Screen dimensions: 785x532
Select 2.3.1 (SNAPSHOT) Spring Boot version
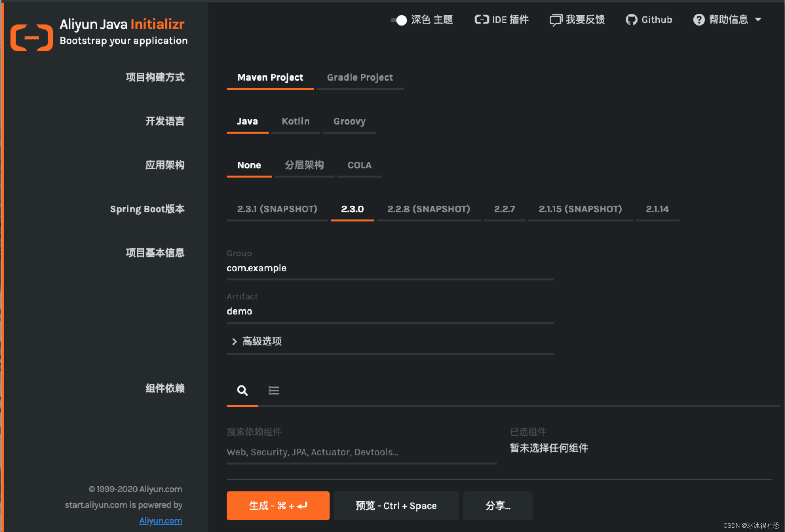pyautogui.click(x=277, y=209)
